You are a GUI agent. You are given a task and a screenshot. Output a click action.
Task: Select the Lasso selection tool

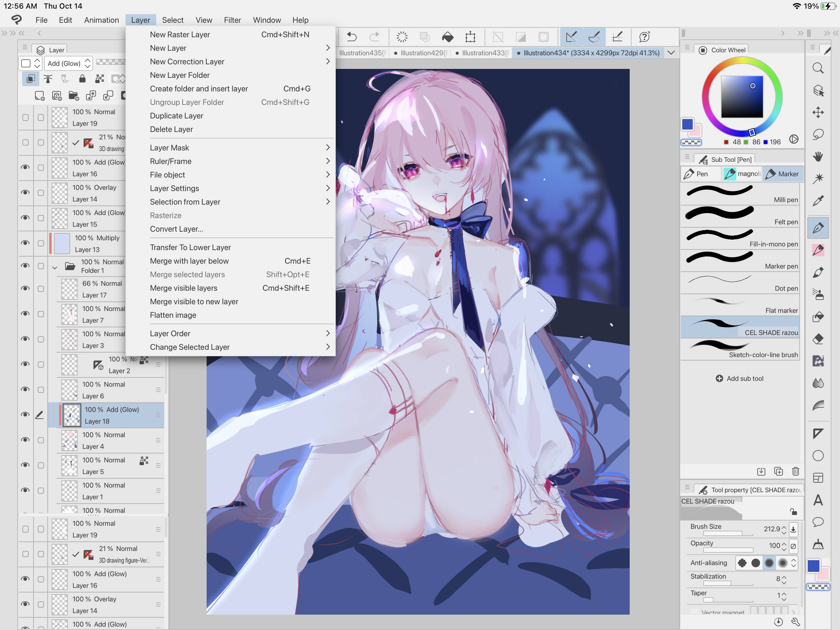(818, 134)
